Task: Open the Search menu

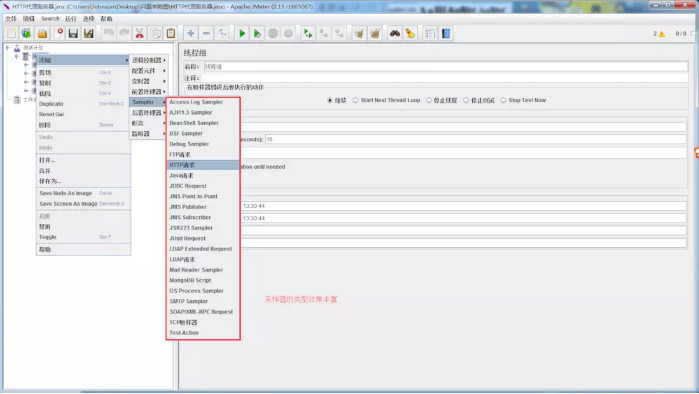Action: (50, 19)
